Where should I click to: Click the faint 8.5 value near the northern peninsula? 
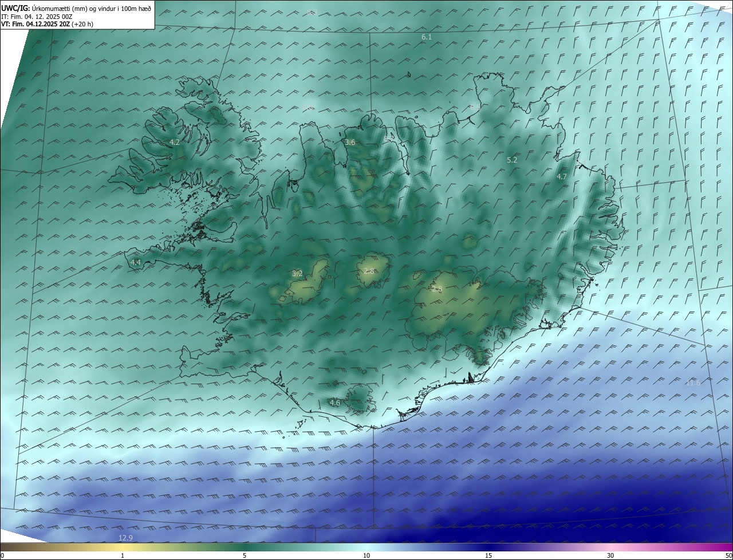tap(474, 107)
